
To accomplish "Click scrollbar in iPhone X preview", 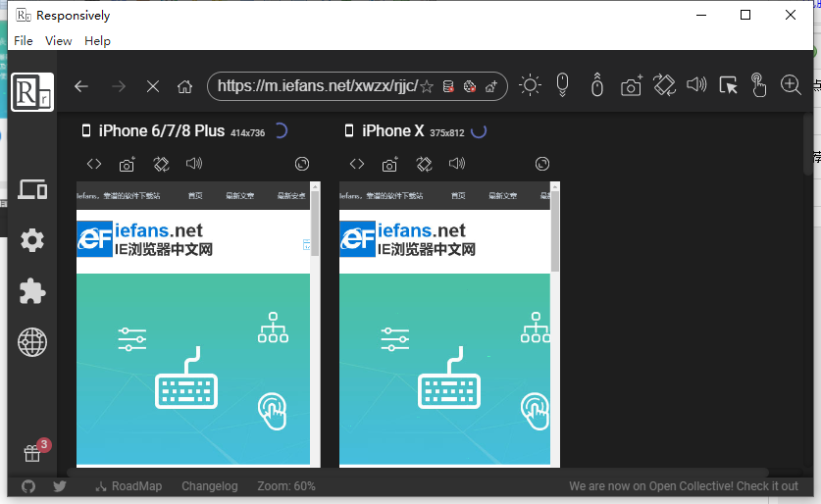I will (555, 231).
